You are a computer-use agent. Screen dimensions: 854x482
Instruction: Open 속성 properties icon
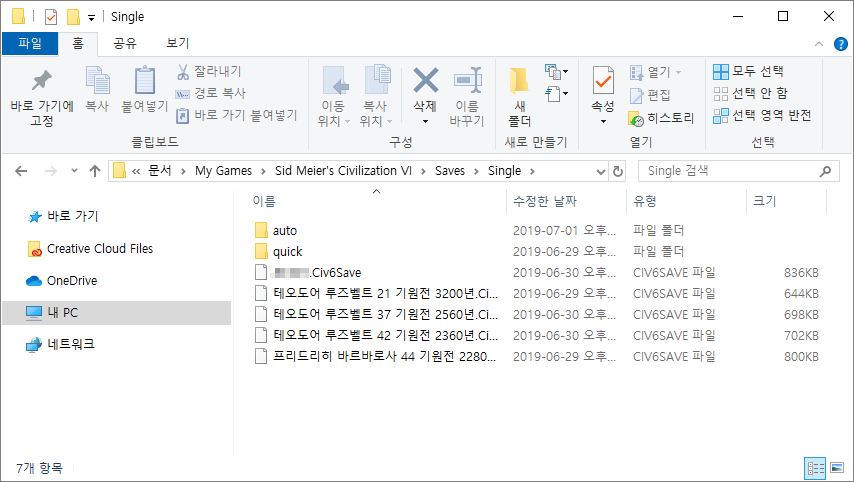[603, 82]
